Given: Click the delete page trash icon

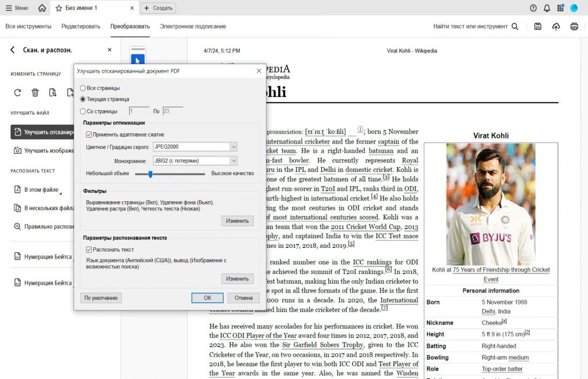Looking at the screenshot, I should click(35, 92).
